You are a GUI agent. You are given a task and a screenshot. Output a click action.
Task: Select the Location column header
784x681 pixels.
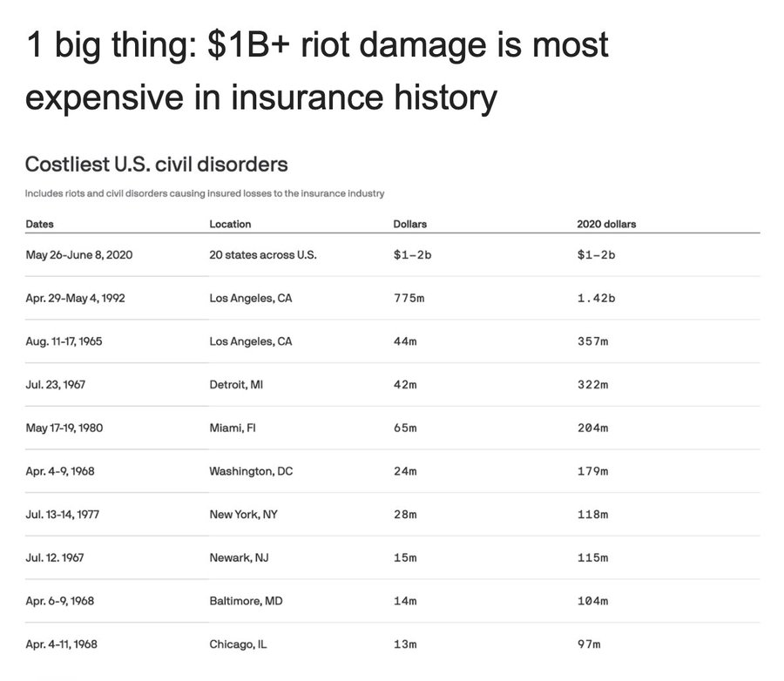coord(230,224)
